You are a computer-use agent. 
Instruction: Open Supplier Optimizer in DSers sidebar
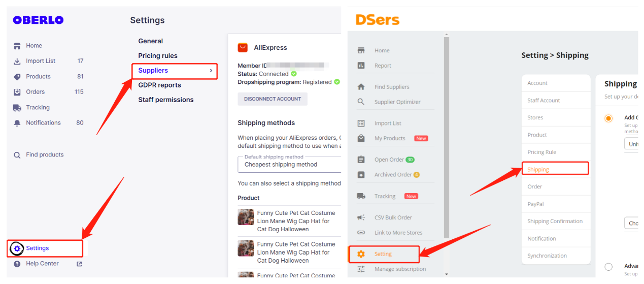tap(397, 102)
